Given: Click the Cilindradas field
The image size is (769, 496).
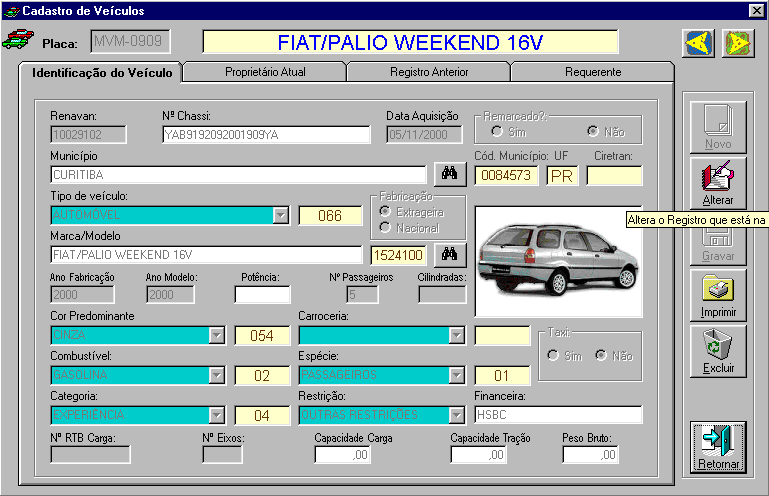Looking at the screenshot, I should click(442, 295).
